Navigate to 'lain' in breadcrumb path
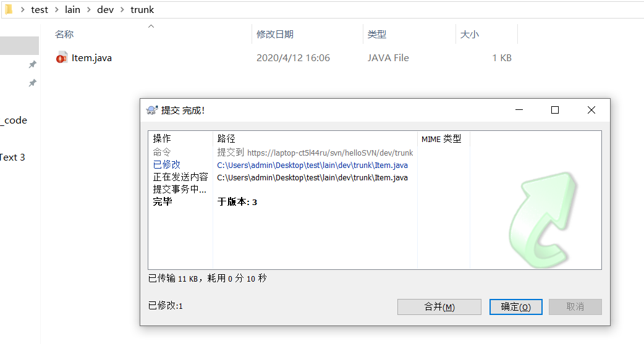 click(x=72, y=9)
